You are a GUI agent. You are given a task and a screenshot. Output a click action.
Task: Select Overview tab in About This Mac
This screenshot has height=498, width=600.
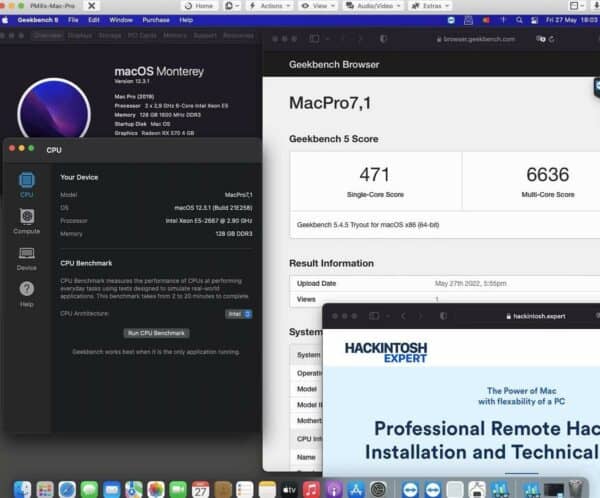tap(47, 36)
